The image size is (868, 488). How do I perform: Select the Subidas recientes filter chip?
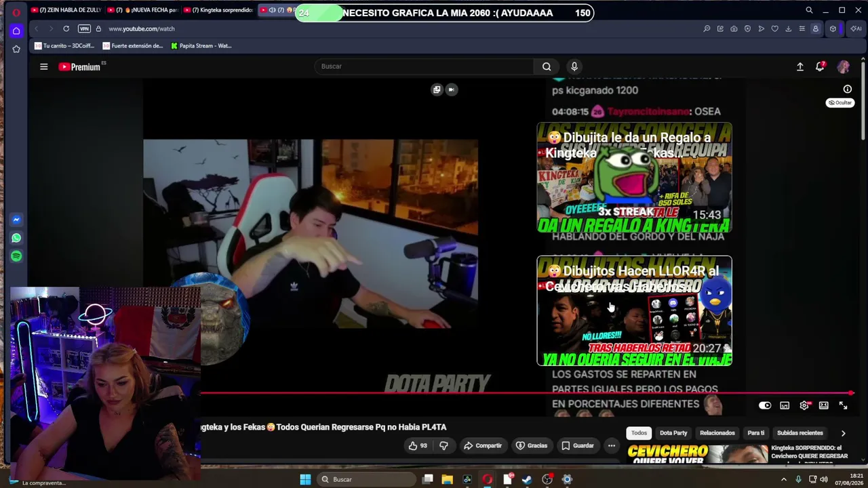click(800, 433)
